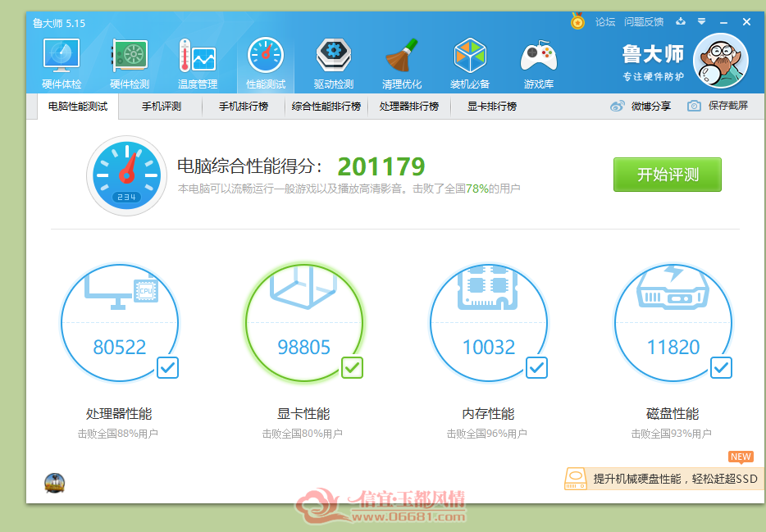Image resolution: width=766 pixels, height=532 pixels.
Task: Select 性能测试 performance test icon
Action: (266, 55)
